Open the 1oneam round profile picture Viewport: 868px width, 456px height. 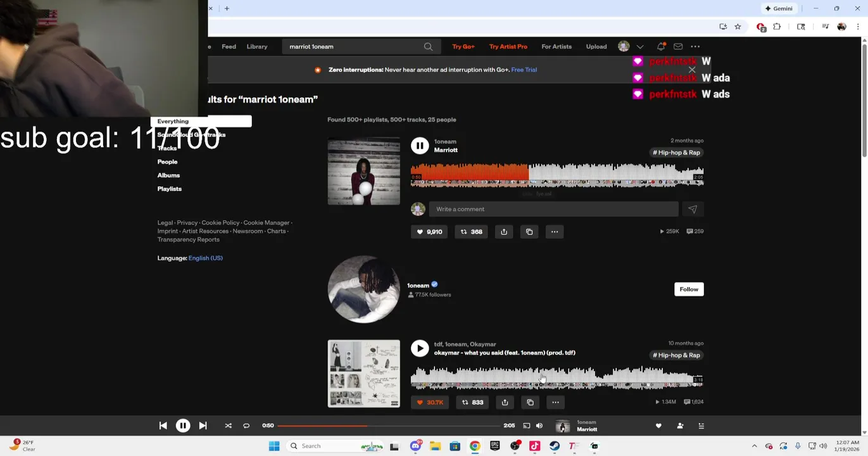click(x=363, y=289)
